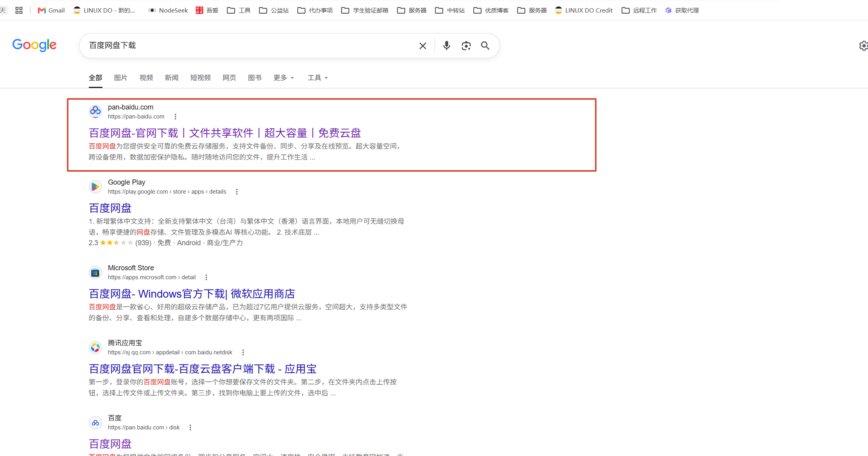Image resolution: width=868 pixels, height=456 pixels.
Task: Click the play.google.com URL breadcrumb
Action: (167, 192)
